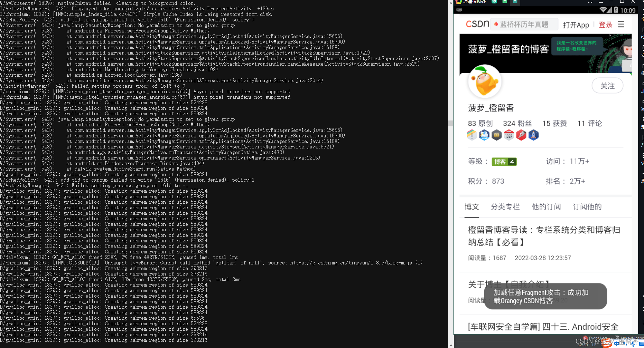644x348 pixels.
Task: Open the emulator title bar menu icon
Action: click(601, 2)
